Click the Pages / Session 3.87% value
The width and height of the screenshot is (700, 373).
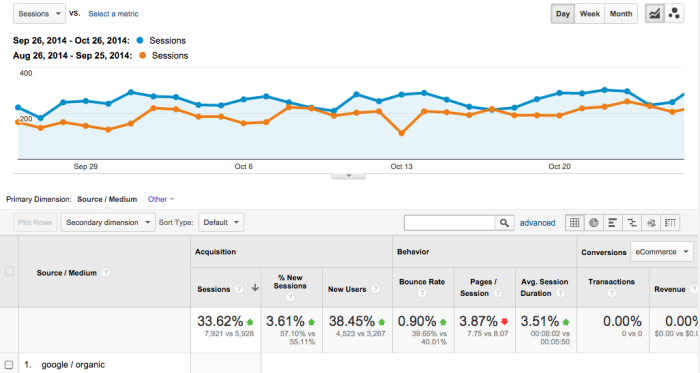coord(478,321)
